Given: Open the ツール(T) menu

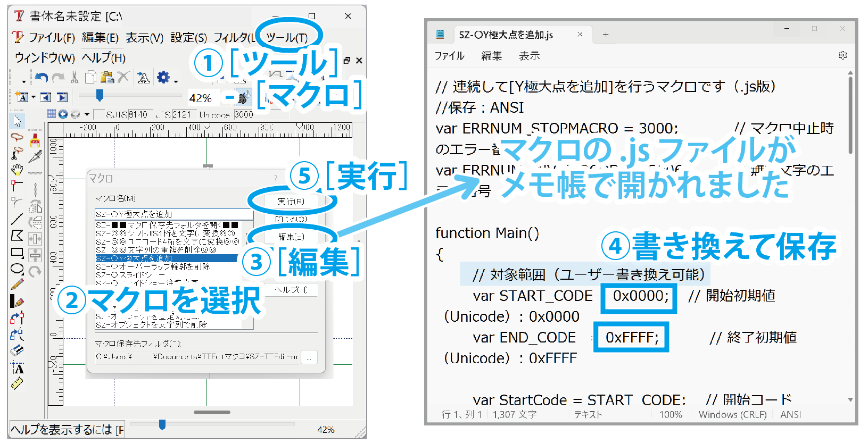Looking at the screenshot, I should [x=287, y=37].
